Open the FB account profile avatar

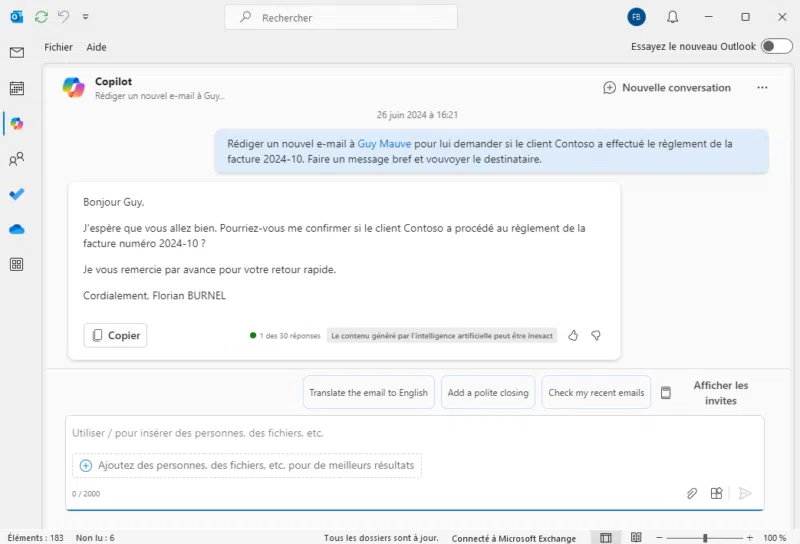[636, 17]
